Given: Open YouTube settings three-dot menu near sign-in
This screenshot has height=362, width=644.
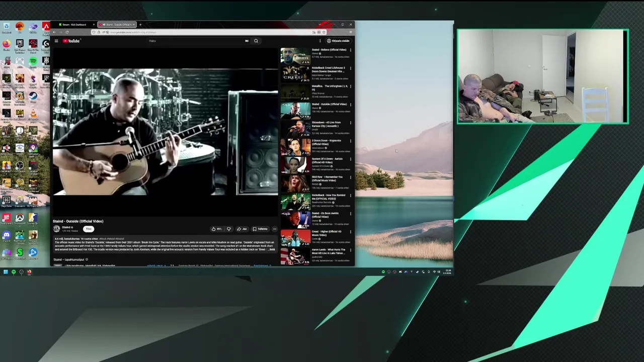Looking at the screenshot, I should click(320, 41).
